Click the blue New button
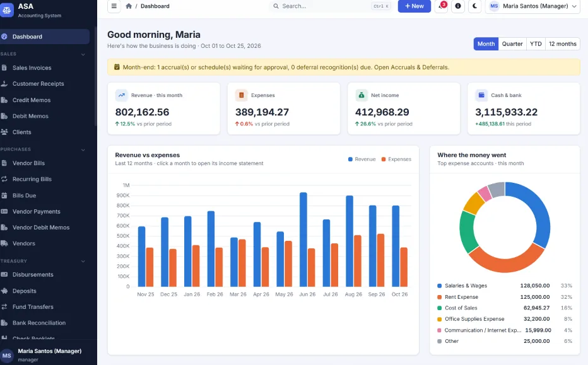588x365 pixels. pos(415,6)
